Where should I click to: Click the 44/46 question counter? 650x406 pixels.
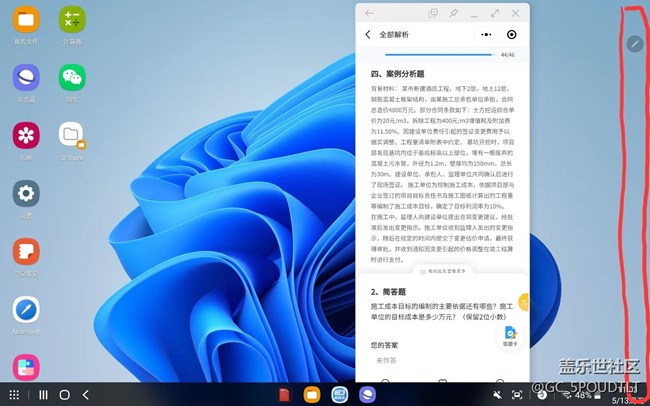pyautogui.click(x=508, y=55)
